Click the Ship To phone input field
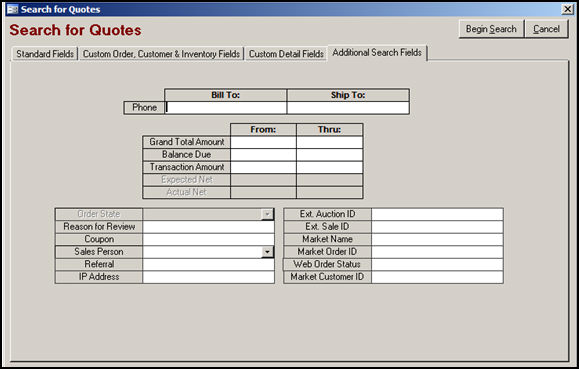 click(348, 107)
